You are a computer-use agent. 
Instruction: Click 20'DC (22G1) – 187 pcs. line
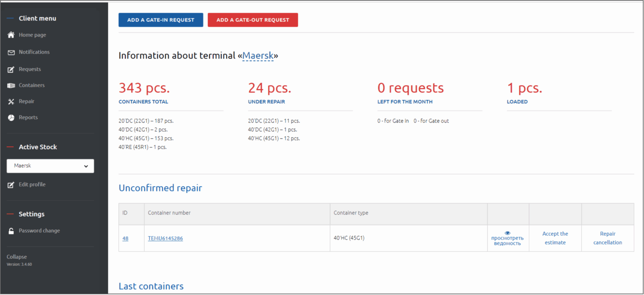coord(146,121)
